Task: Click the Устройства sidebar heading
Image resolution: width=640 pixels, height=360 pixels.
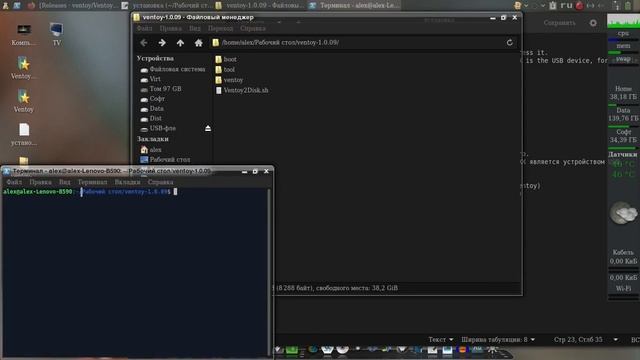Action: [155, 58]
